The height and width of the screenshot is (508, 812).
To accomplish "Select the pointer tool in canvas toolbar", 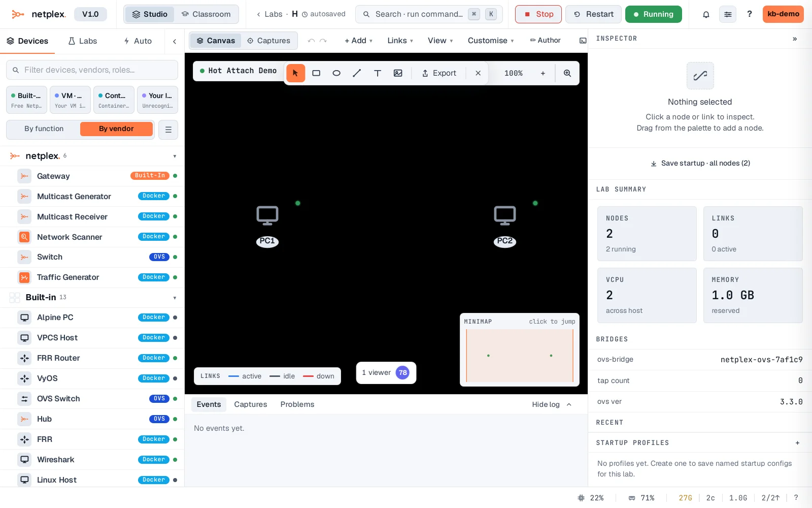I will click(295, 73).
